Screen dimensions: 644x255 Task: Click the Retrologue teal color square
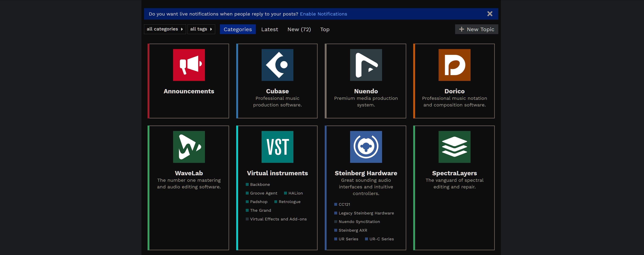point(276,202)
